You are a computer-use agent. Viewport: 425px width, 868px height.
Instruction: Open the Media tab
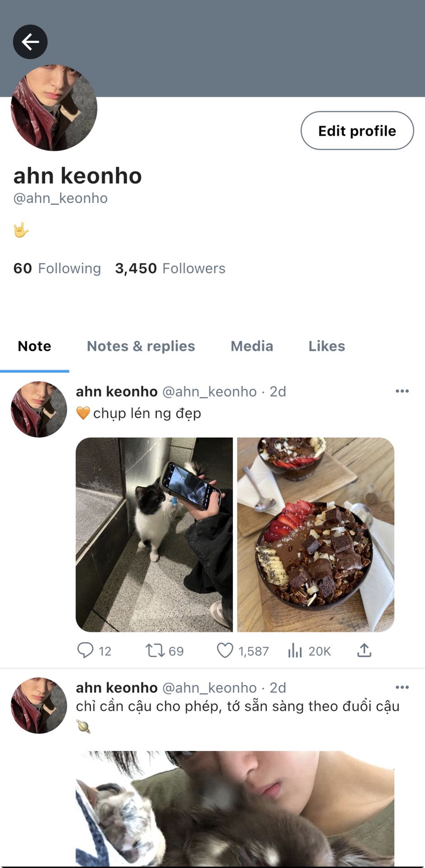coord(252,346)
